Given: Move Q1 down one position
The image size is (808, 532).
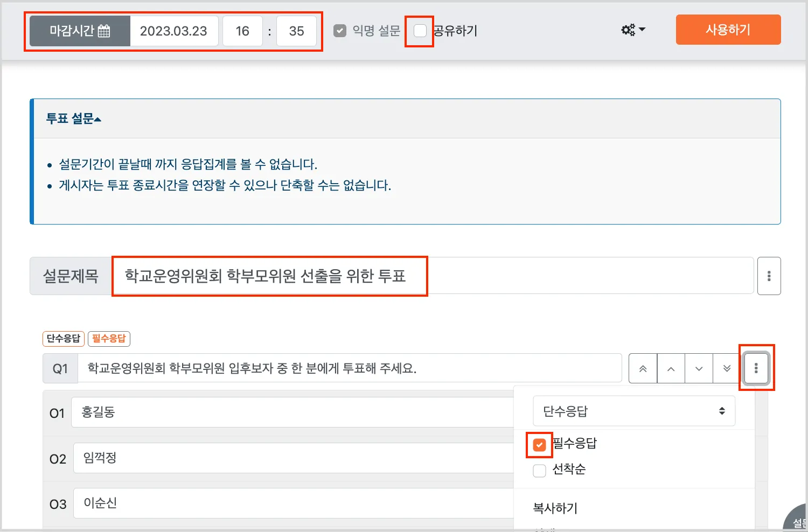Looking at the screenshot, I should 699,369.
